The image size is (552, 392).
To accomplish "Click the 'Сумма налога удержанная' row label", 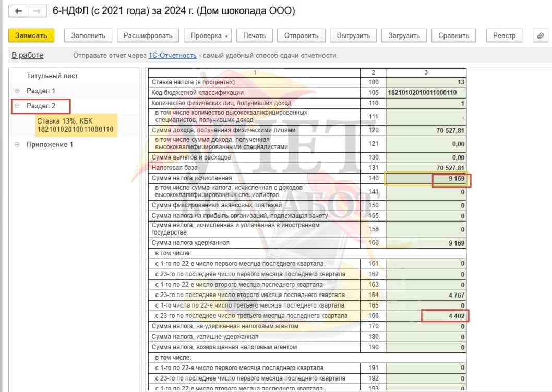I will [x=190, y=243].
